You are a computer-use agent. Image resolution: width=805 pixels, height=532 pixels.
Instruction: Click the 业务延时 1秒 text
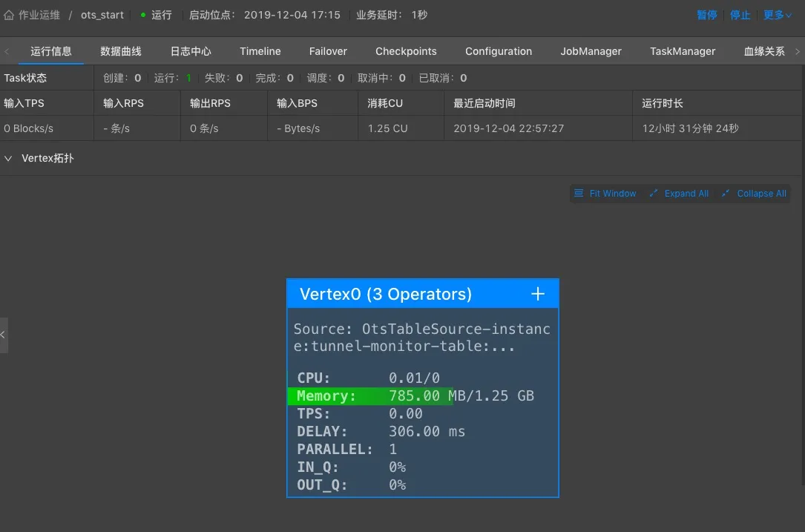(x=392, y=15)
